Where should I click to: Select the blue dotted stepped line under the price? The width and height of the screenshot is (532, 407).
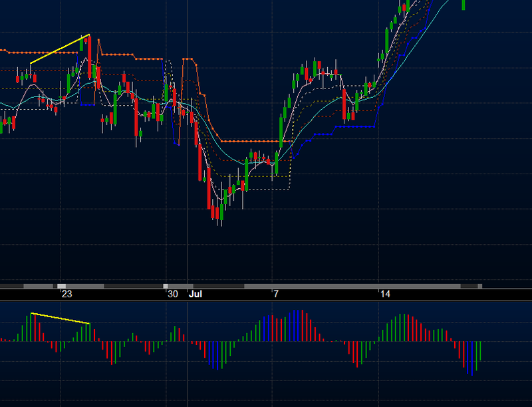(x=354, y=126)
